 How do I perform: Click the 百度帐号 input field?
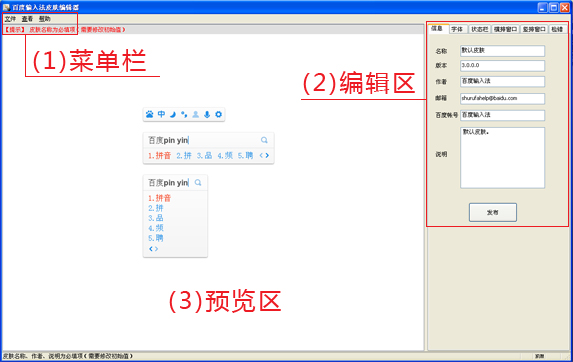click(502, 115)
